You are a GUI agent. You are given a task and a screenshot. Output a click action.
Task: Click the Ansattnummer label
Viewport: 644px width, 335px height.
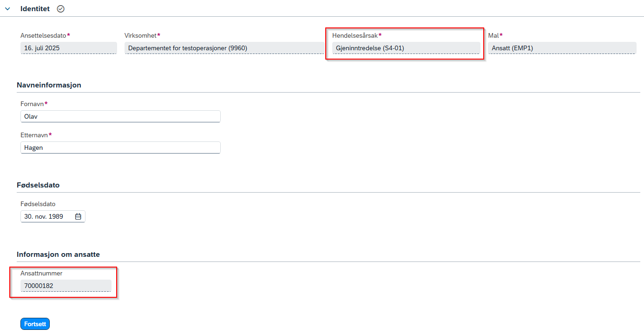pyautogui.click(x=41, y=273)
